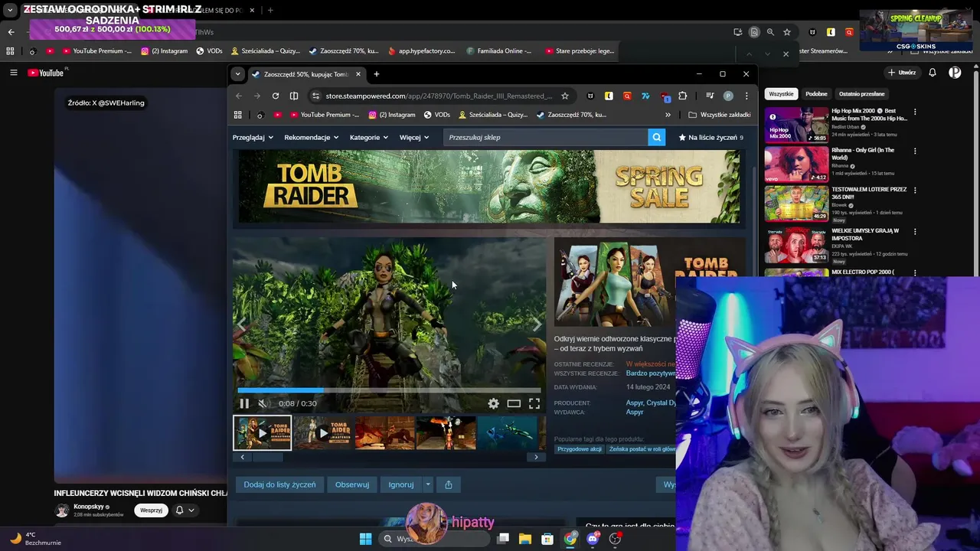This screenshot has width=980, height=551.
Task: Go back in front Chrome window
Action: tap(239, 96)
